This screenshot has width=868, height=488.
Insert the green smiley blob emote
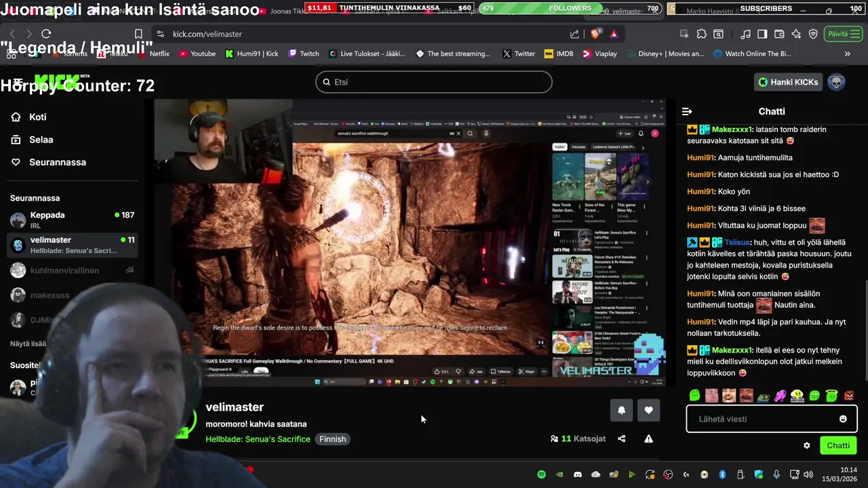695,395
